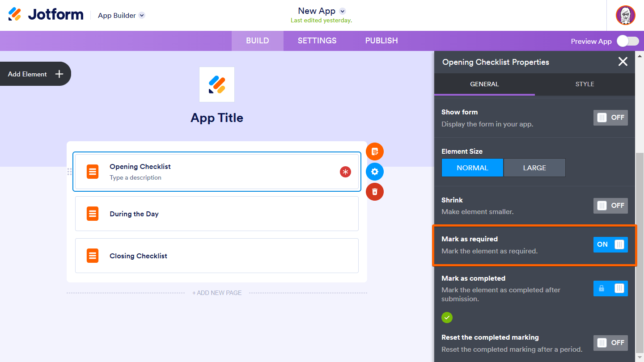Select the LARGE element size
This screenshot has height=362, width=644.
534,168
